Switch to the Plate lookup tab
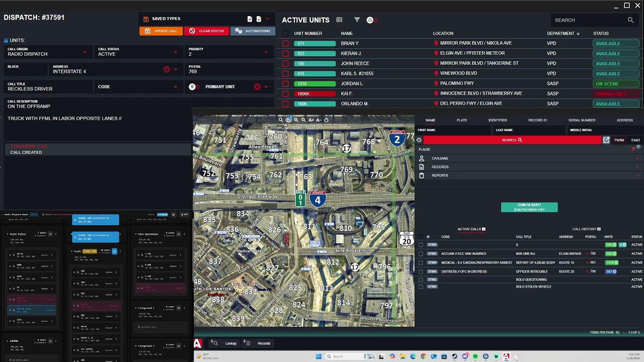Image resolution: width=644 pixels, height=362 pixels. click(462, 120)
